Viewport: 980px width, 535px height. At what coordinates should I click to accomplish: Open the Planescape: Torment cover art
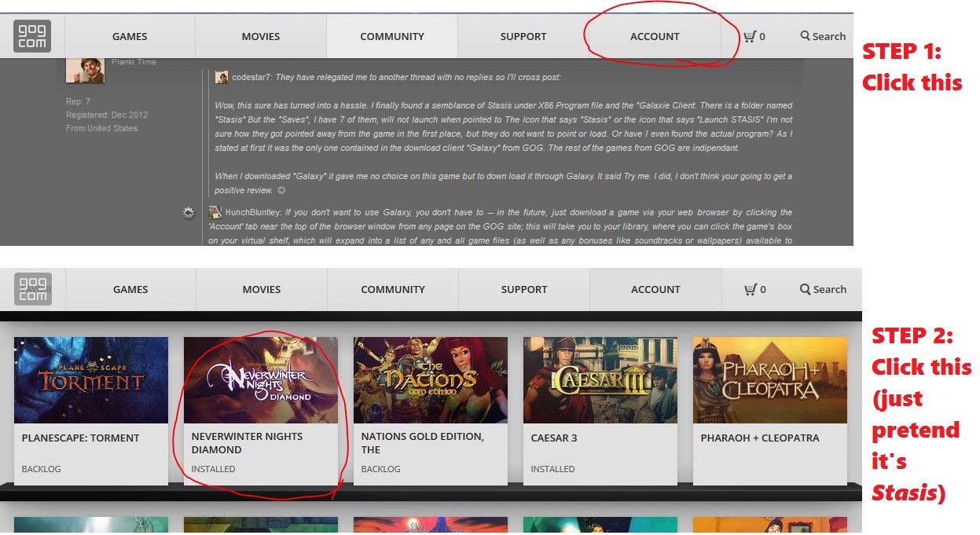point(91,380)
